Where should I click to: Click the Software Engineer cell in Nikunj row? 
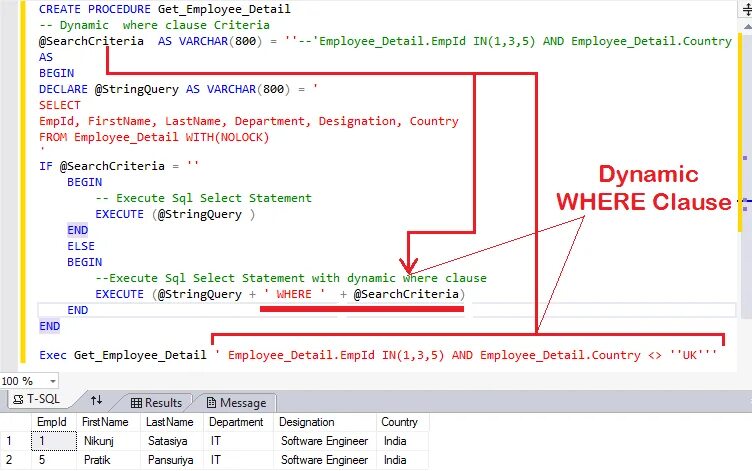point(324,441)
